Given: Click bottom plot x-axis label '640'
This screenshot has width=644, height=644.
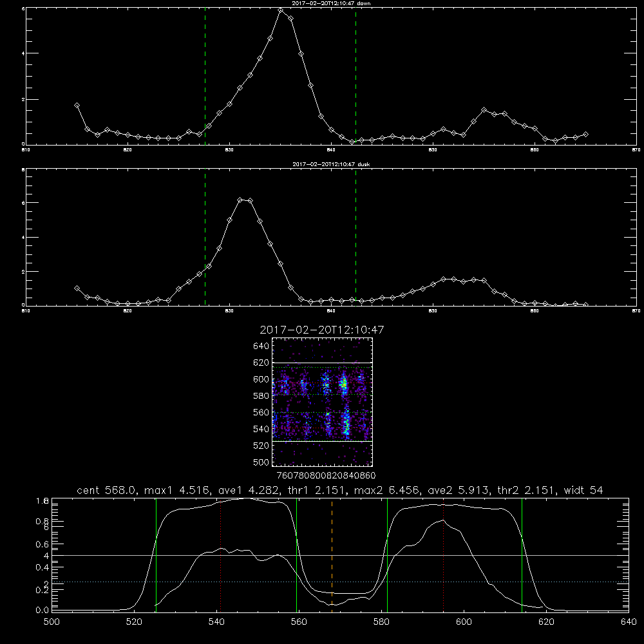Looking at the screenshot, I should [629, 622].
